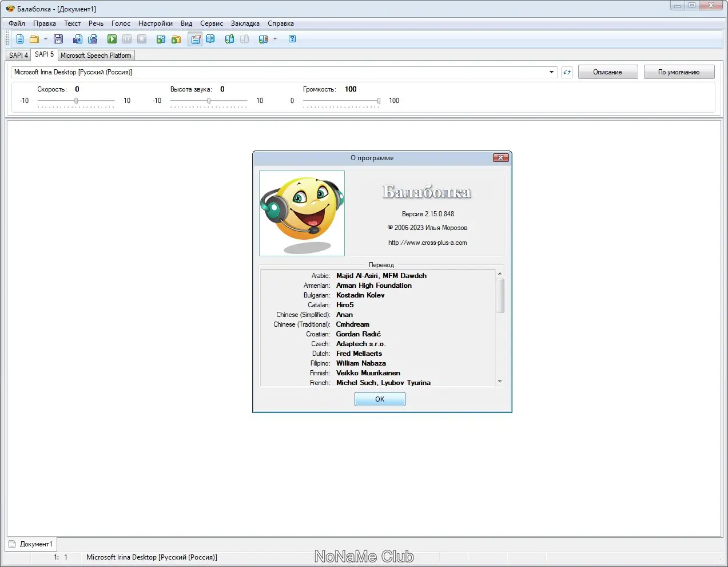The image size is (728, 567).
Task: Click the smiley headphones logo image
Action: (x=302, y=213)
